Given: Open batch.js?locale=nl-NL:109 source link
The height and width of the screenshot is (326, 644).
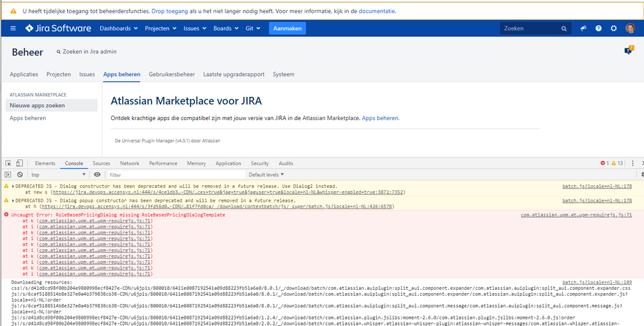Looking at the screenshot, I should coord(597,282).
